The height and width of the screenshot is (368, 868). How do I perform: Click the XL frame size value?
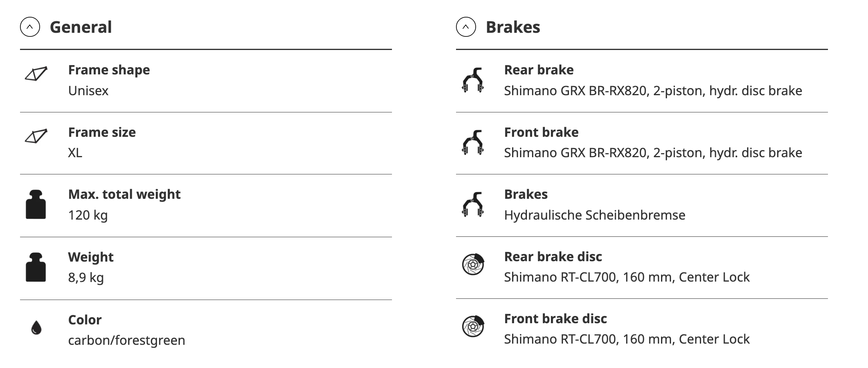75,153
